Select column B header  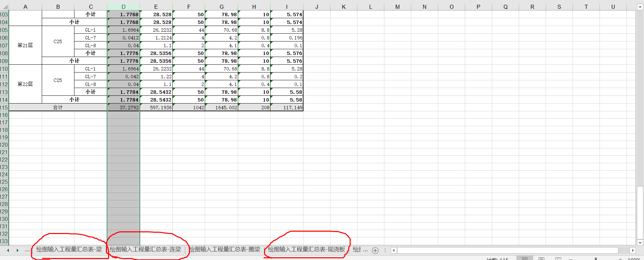[x=58, y=7]
